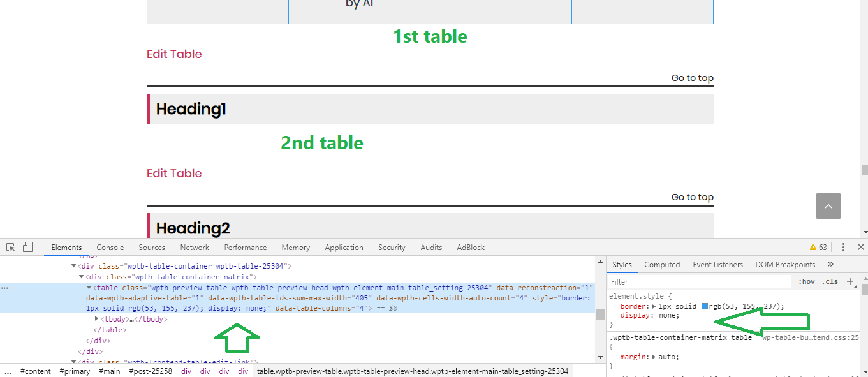Click the element.style rule header
Screen dimensions: 868x377
640,297
